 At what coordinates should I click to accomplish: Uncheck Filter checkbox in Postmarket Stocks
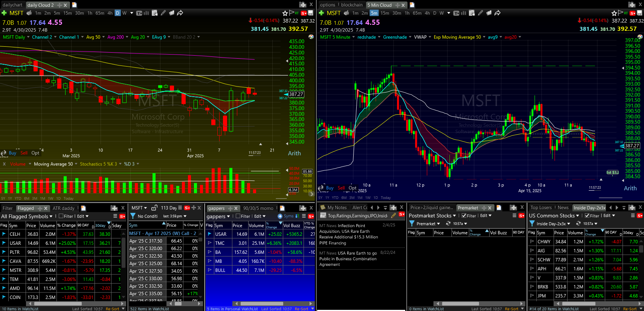pos(464,216)
